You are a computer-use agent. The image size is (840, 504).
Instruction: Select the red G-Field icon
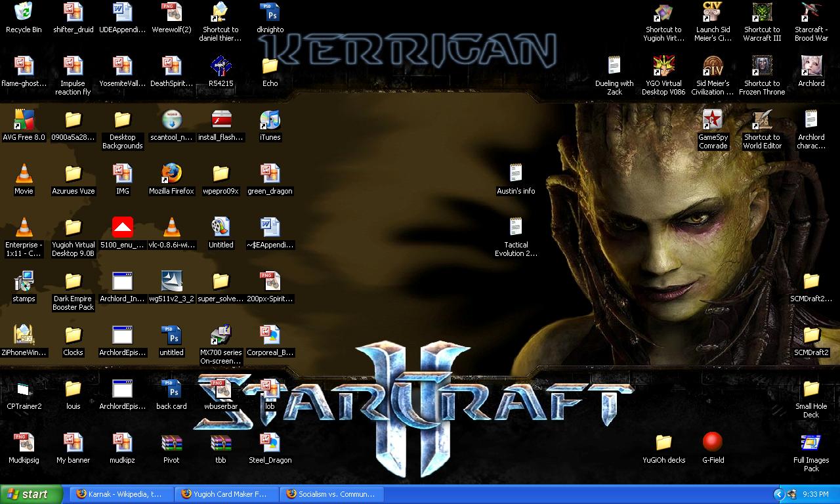pyautogui.click(x=713, y=443)
